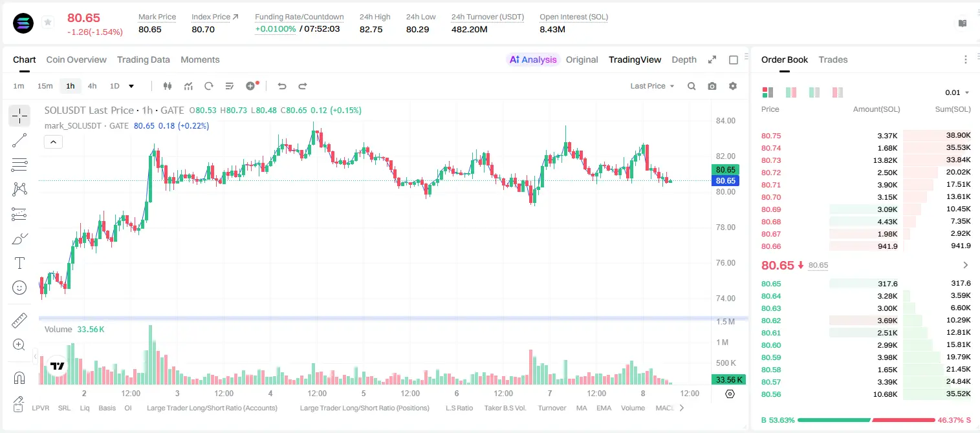Show only sell orders in order book
The image size is (980, 433).
click(x=838, y=92)
